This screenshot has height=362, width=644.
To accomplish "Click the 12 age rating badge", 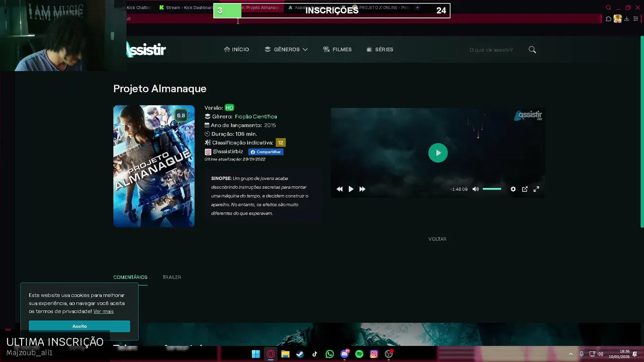I will coord(280,143).
